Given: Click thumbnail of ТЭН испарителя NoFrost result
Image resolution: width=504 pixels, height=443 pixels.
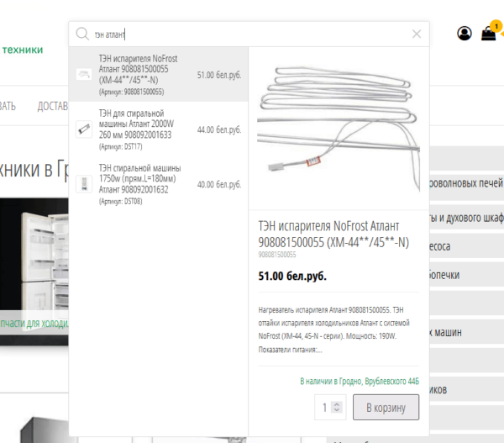Looking at the screenshot, I should coord(84,75).
